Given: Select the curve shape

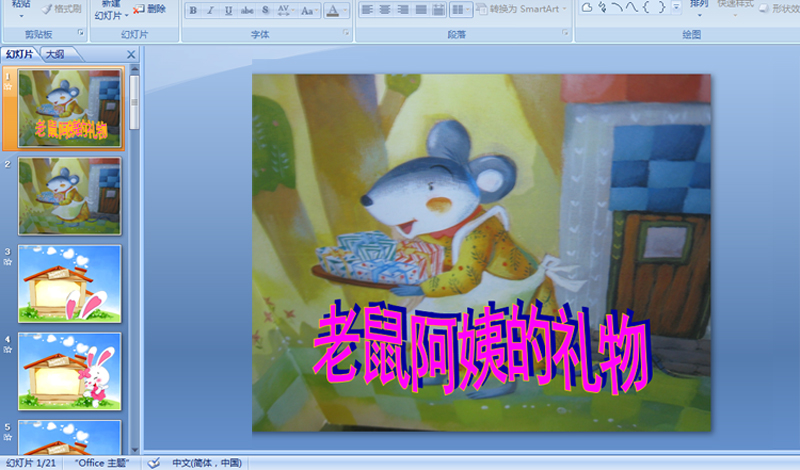Looking at the screenshot, I should pos(632,7).
